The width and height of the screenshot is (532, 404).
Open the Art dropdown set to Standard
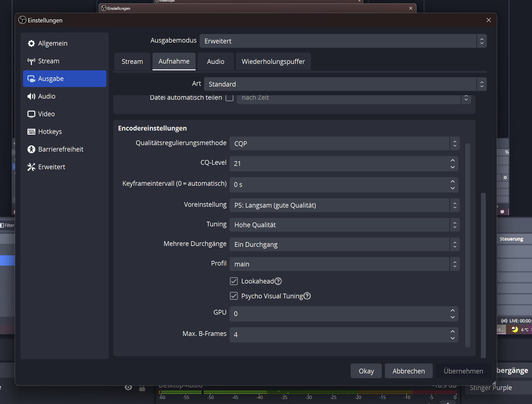pos(345,84)
